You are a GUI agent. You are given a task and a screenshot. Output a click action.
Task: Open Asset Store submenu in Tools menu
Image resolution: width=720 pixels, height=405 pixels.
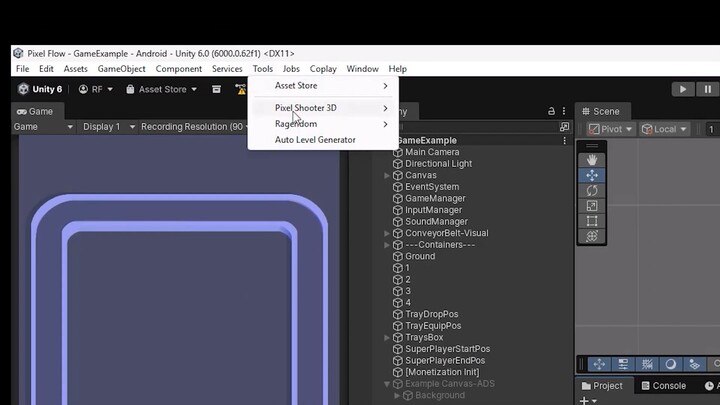point(323,86)
